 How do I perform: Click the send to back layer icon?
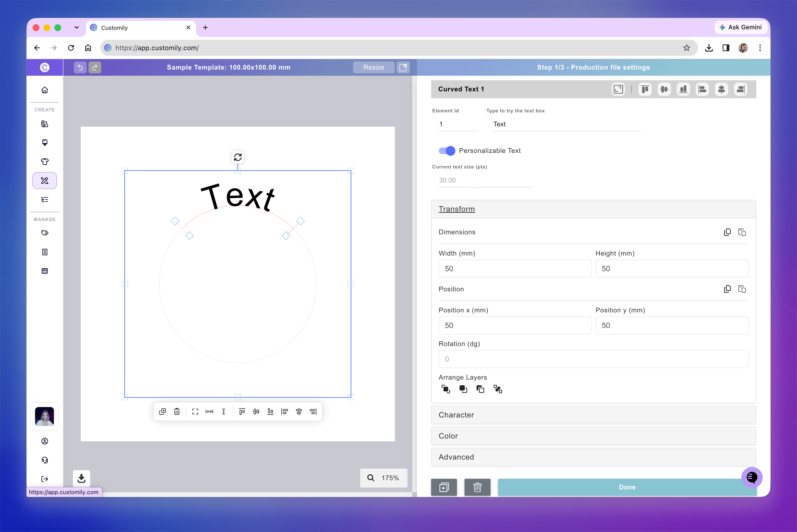(x=498, y=389)
